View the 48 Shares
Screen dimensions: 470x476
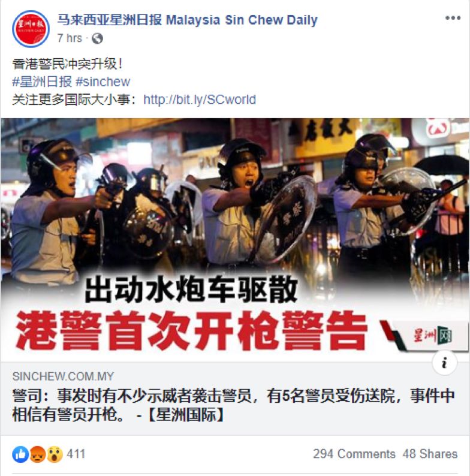(430, 454)
